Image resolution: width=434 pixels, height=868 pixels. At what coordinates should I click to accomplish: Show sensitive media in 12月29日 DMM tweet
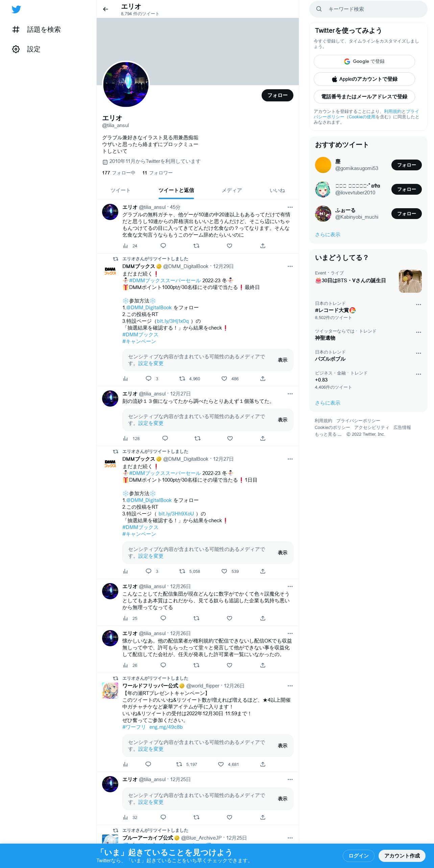pos(283,360)
